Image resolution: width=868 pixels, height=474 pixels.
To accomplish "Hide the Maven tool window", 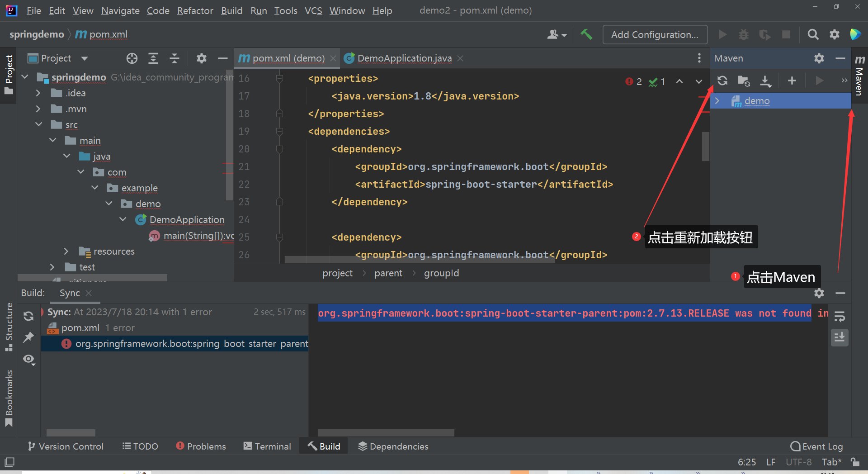I will [840, 58].
